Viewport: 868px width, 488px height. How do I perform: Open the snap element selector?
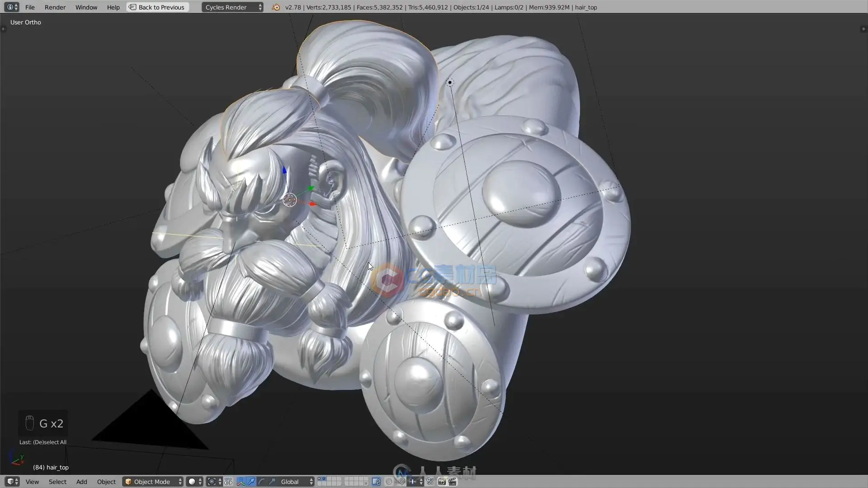tap(415, 482)
